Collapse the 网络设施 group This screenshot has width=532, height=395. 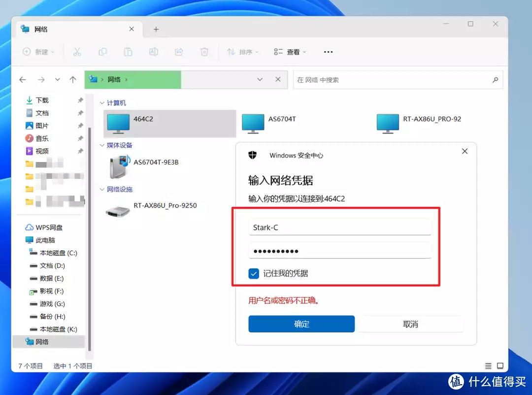[102, 189]
